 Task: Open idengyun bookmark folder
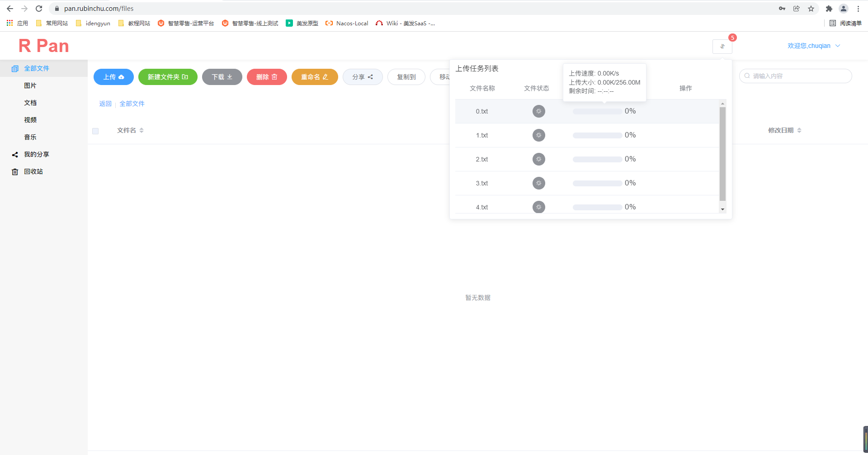tap(93, 23)
